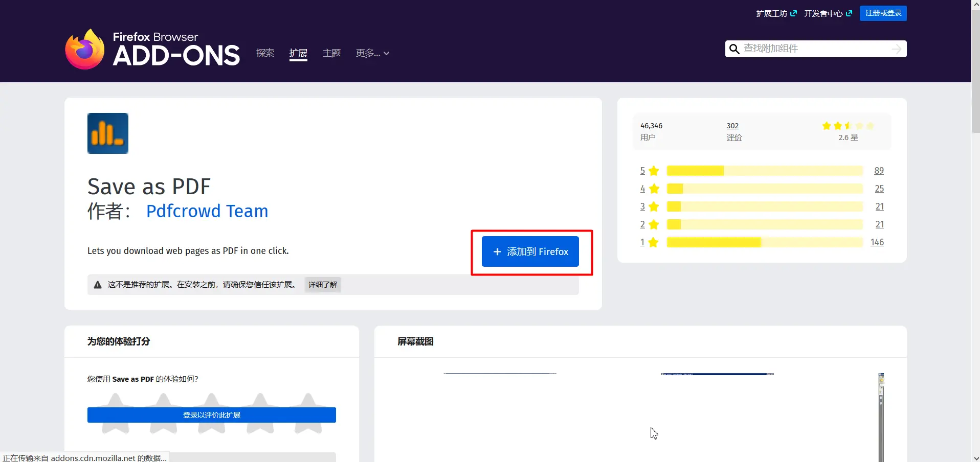Open the 更多 dropdown menu

tap(372, 53)
